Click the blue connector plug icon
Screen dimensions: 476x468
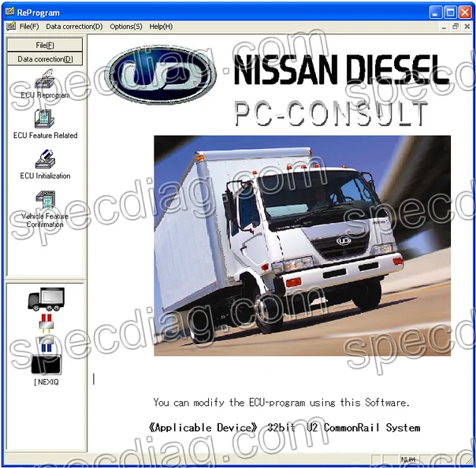point(46,344)
